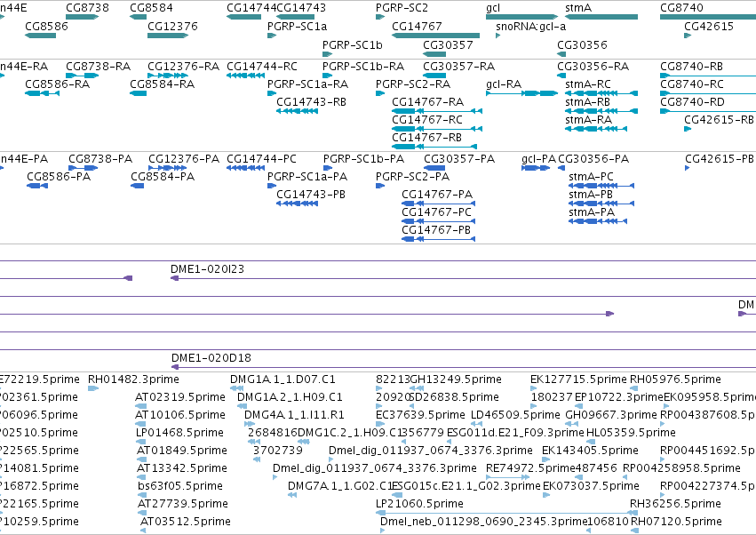Open the CG8584-RA transcript label
Image resolution: width=756 pixels, height=535 pixels.
pyautogui.click(x=163, y=84)
